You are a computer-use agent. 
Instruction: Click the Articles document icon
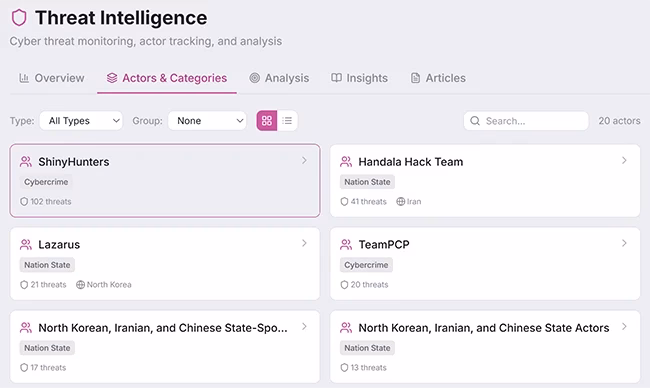415,78
